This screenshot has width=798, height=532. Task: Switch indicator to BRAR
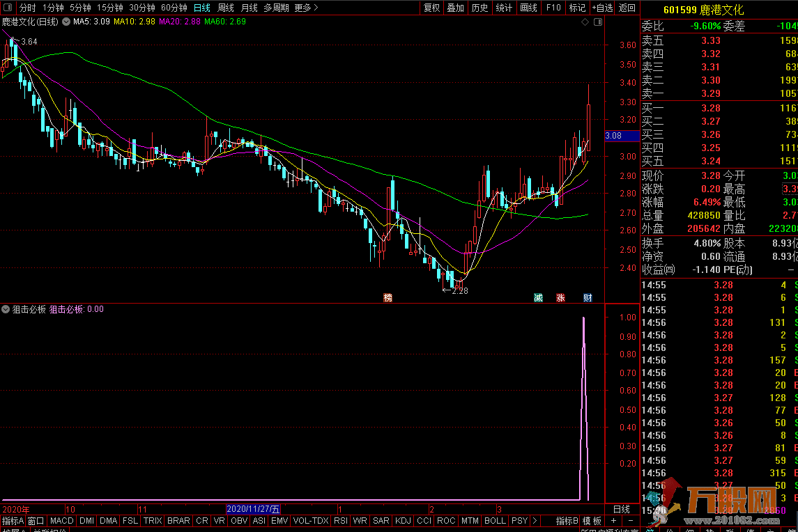[178, 521]
